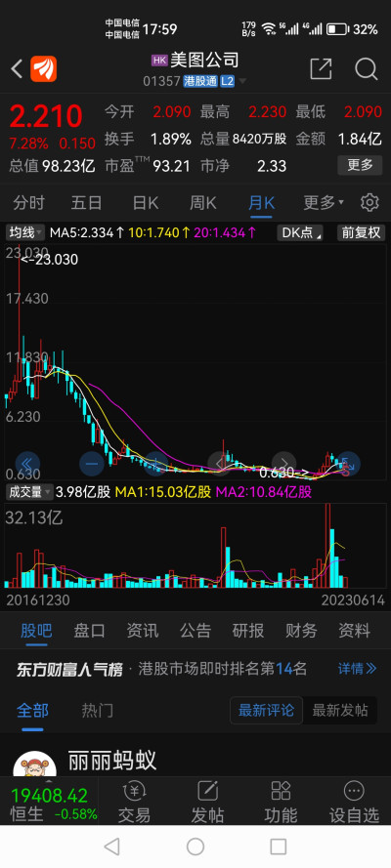Screen dimensions: 391x868
Task: Open the 财务 tab
Action: pyautogui.click(x=301, y=630)
